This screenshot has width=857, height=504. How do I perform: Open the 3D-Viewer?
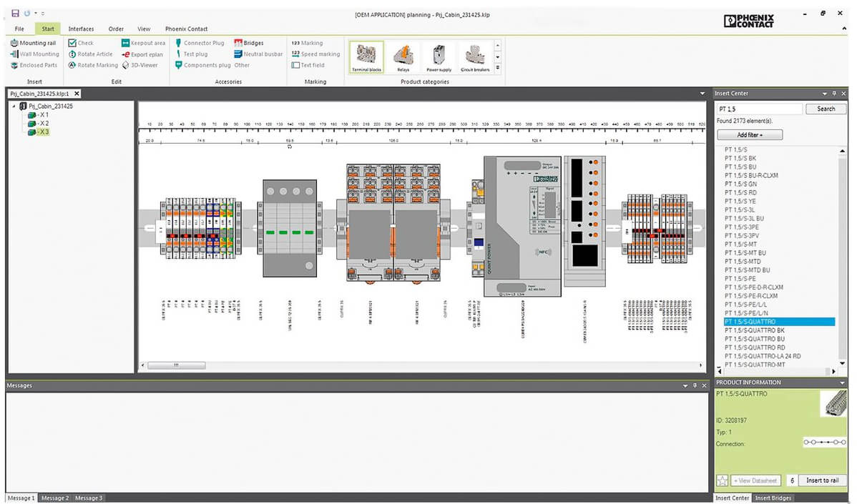point(126,65)
